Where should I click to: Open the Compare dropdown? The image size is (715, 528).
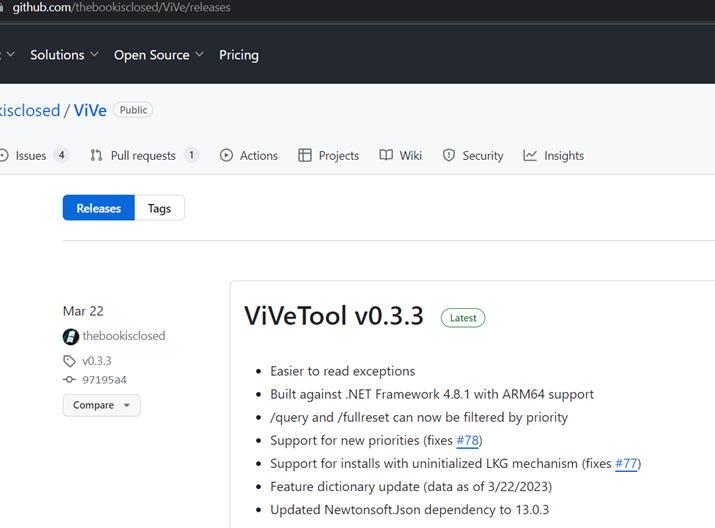pos(102,405)
